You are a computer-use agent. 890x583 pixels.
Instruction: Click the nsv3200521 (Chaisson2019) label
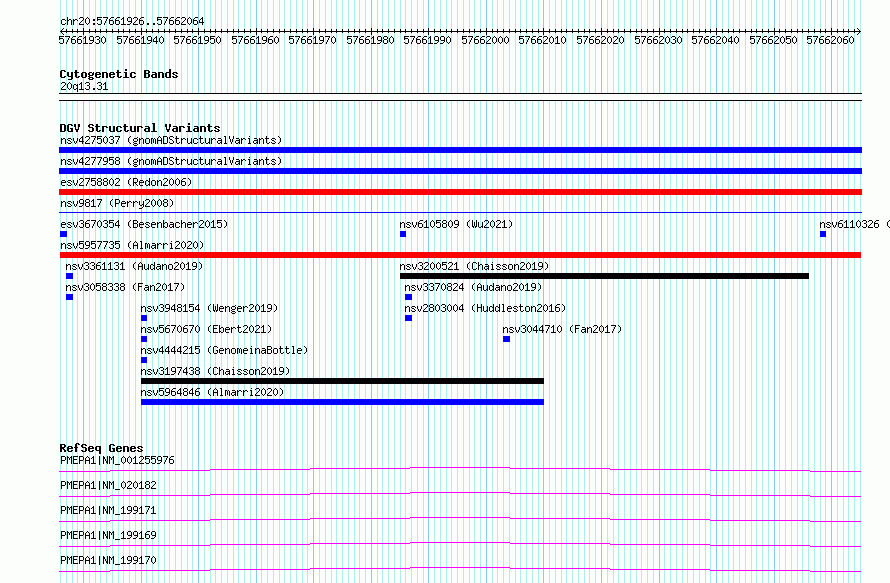(x=475, y=266)
